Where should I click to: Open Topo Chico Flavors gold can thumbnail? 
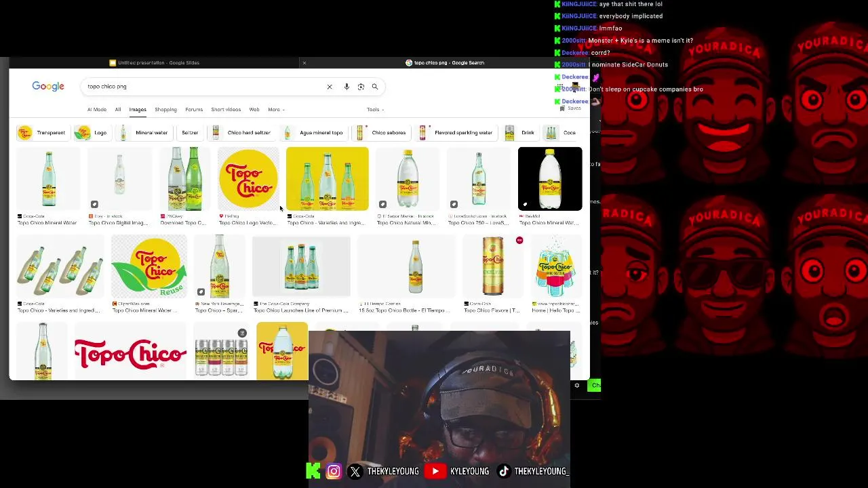click(493, 266)
